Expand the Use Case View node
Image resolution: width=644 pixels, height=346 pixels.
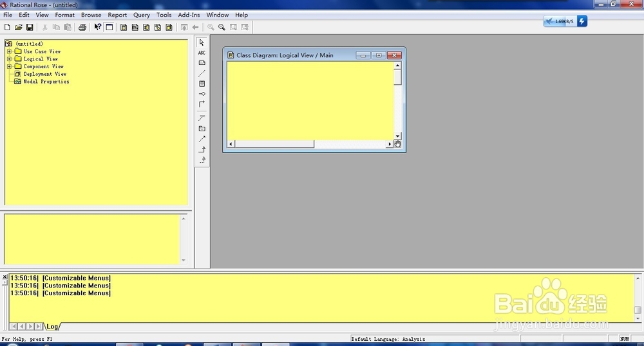[x=9, y=51]
